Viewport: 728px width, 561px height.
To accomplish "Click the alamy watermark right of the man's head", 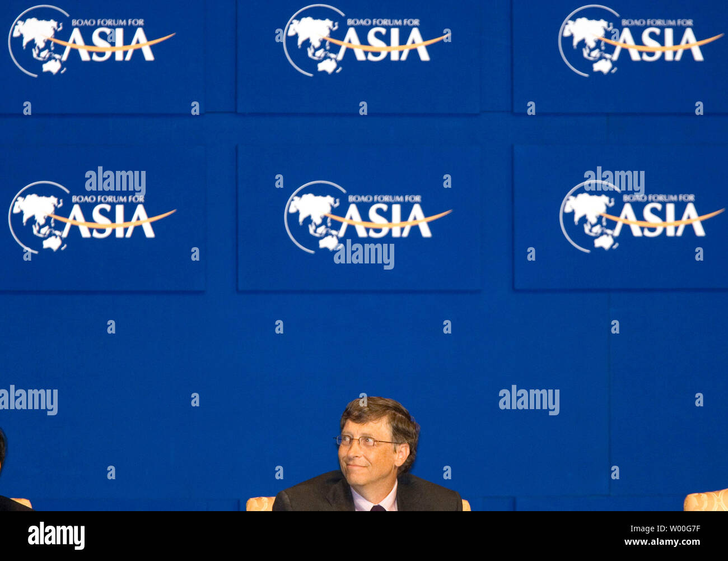I will point(529,400).
